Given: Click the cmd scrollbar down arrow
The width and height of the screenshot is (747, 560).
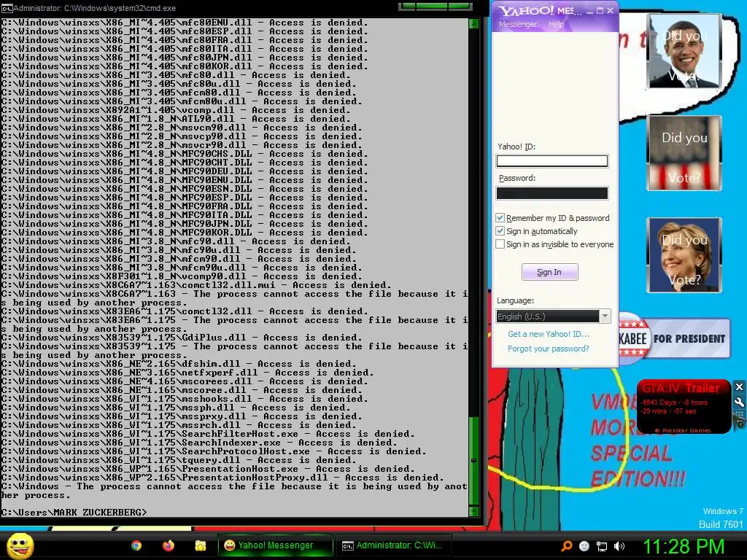Looking at the screenshot, I should pyautogui.click(x=473, y=512).
